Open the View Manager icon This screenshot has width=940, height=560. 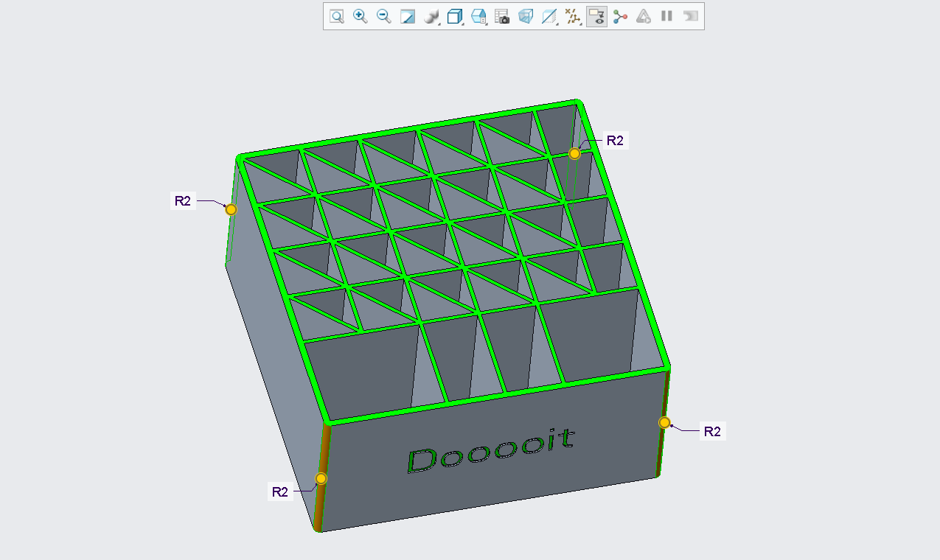(479, 16)
